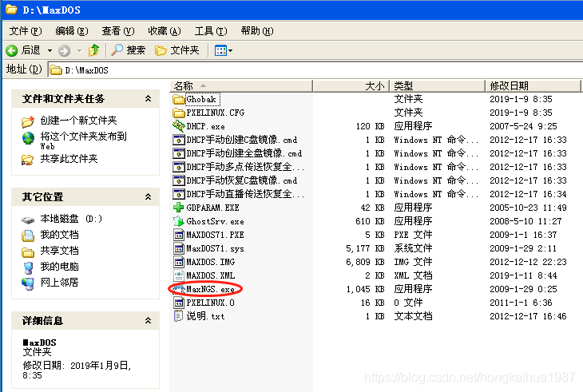Click the PXE 文件 type cell
The height and width of the screenshot is (392, 583).
pos(413,235)
